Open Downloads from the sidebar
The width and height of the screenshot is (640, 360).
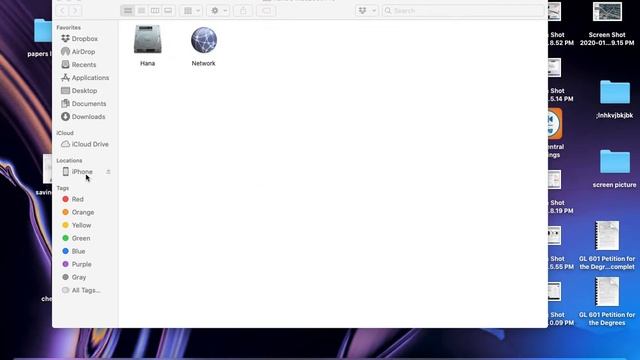pyautogui.click(x=88, y=117)
